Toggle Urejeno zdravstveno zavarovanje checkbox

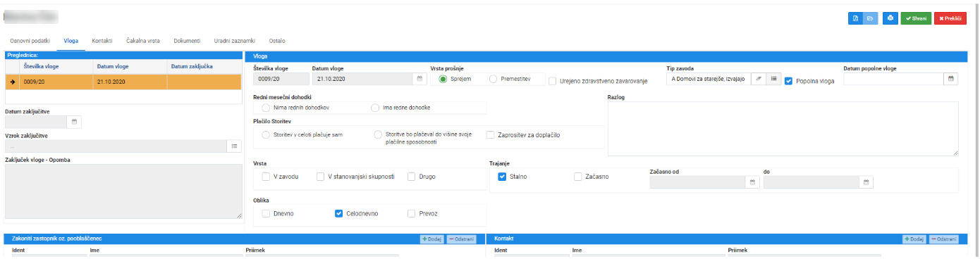pos(553,81)
